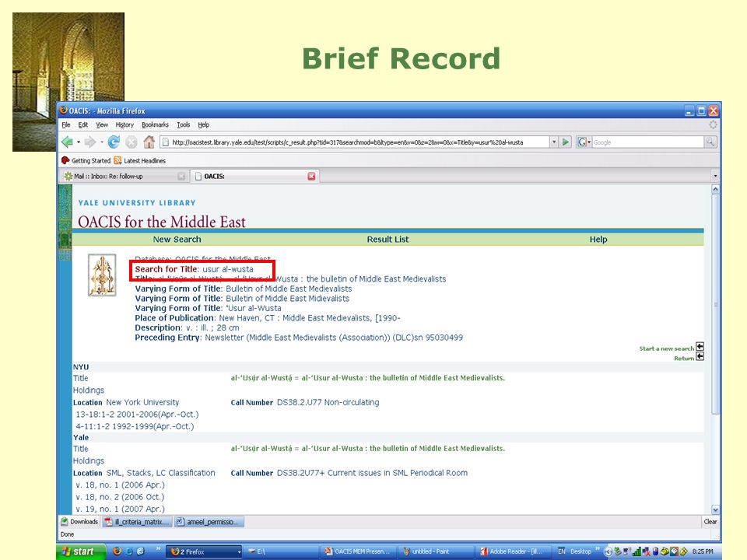Open the Home page icon

pos(149,142)
